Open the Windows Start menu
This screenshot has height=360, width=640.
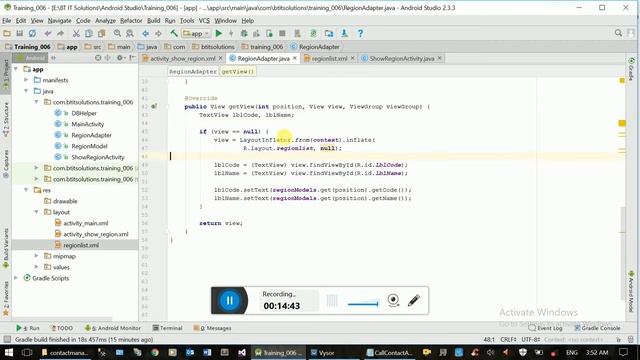(x=8, y=352)
